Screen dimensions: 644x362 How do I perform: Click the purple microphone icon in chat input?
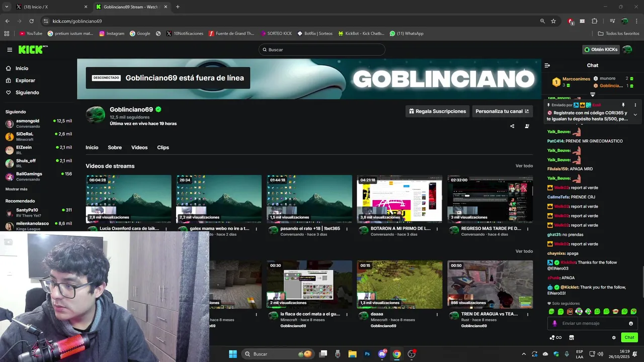[x=554, y=323]
